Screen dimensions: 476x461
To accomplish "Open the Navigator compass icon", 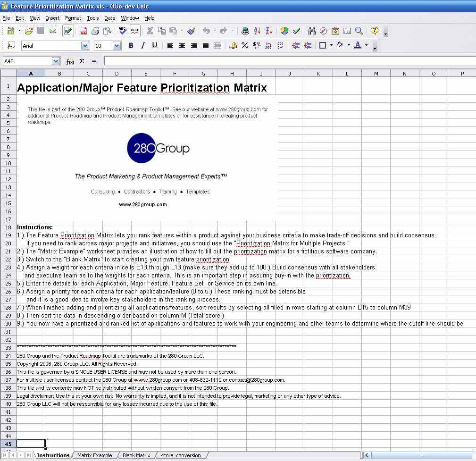I will [x=324, y=31].
